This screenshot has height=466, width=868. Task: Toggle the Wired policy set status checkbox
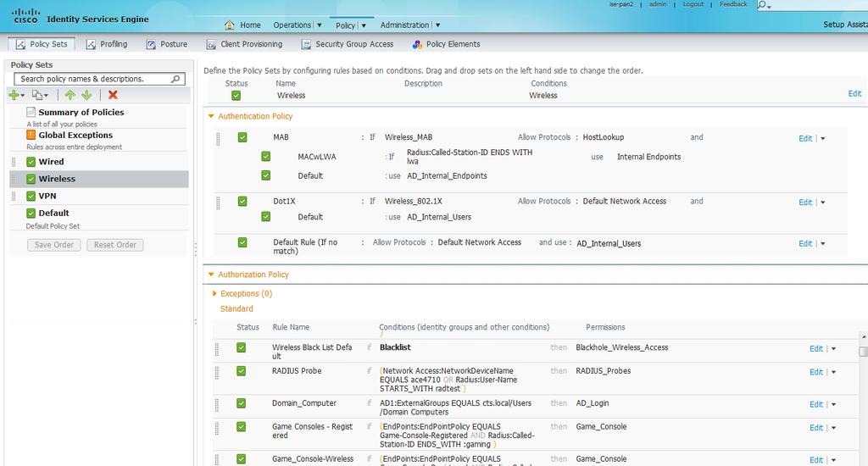pos(31,162)
